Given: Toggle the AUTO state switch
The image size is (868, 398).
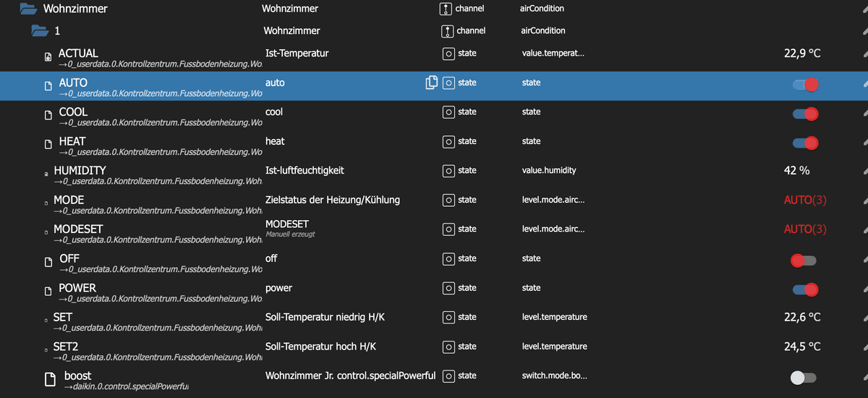Looking at the screenshot, I should (805, 85).
